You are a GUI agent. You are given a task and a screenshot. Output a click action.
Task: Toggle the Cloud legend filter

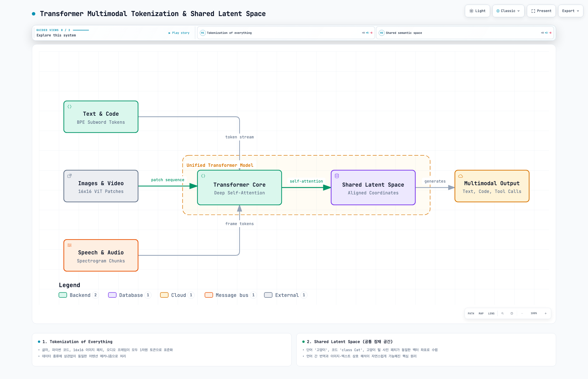(177, 295)
